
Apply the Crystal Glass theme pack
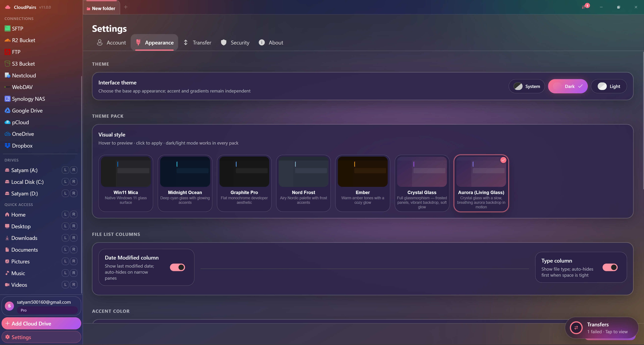point(422,183)
